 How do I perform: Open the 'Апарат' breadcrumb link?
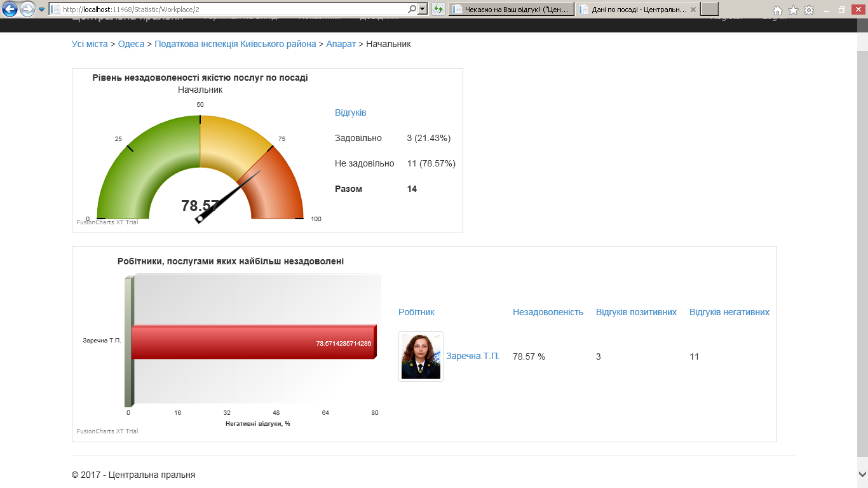[x=341, y=44]
